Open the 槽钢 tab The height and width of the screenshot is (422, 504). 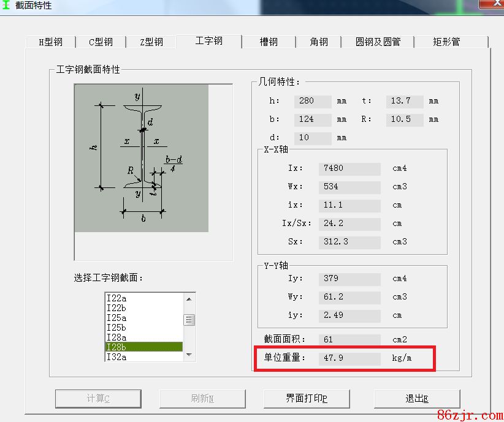click(x=268, y=42)
